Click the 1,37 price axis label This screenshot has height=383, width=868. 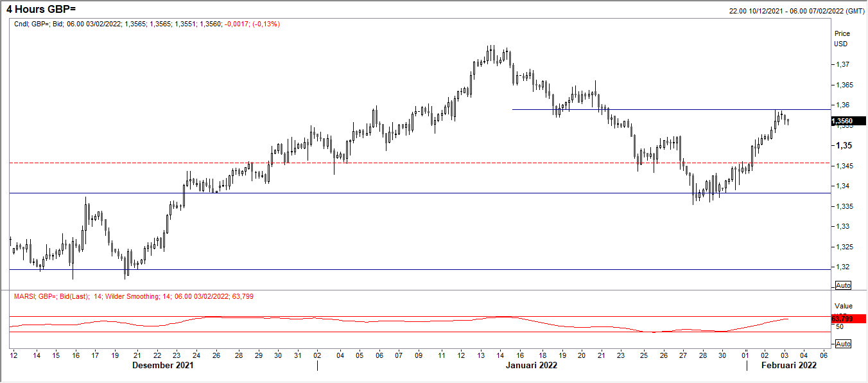point(842,64)
